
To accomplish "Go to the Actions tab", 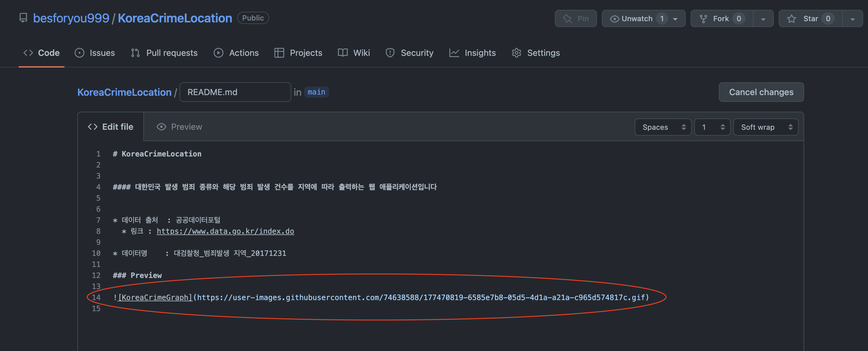I will coord(236,53).
